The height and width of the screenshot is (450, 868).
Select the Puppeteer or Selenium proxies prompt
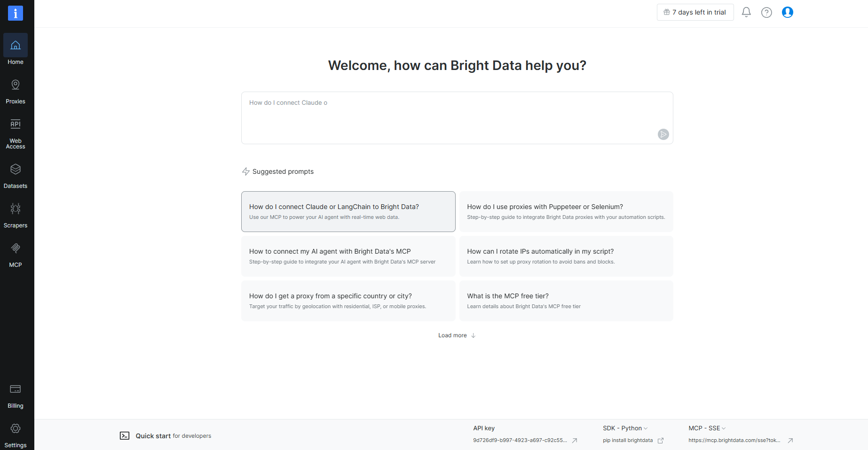pyautogui.click(x=566, y=211)
